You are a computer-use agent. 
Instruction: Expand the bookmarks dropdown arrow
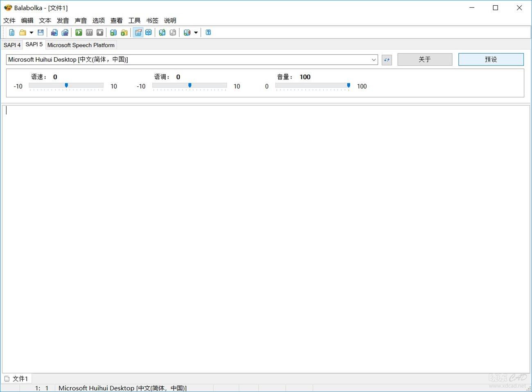[x=196, y=33]
